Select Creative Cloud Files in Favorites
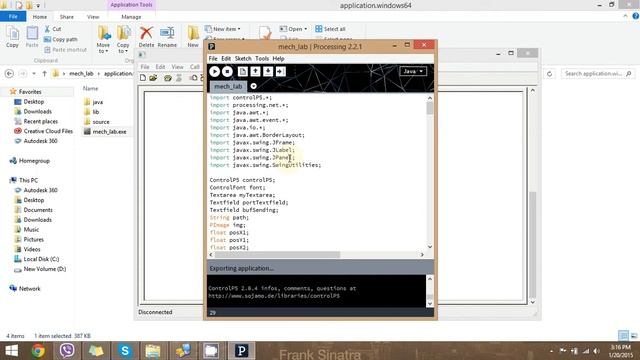The height and width of the screenshot is (360, 640). click(x=48, y=131)
